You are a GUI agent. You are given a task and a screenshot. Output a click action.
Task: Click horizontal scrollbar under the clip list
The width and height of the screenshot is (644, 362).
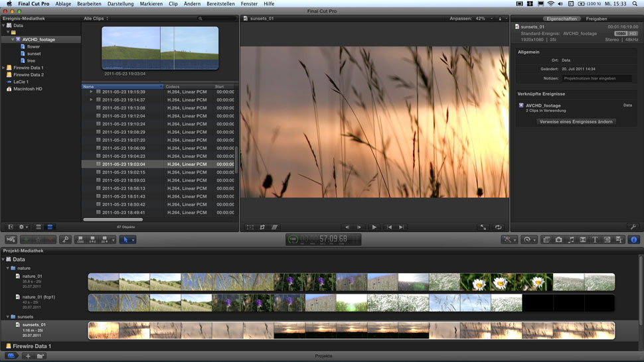coord(112,219)
